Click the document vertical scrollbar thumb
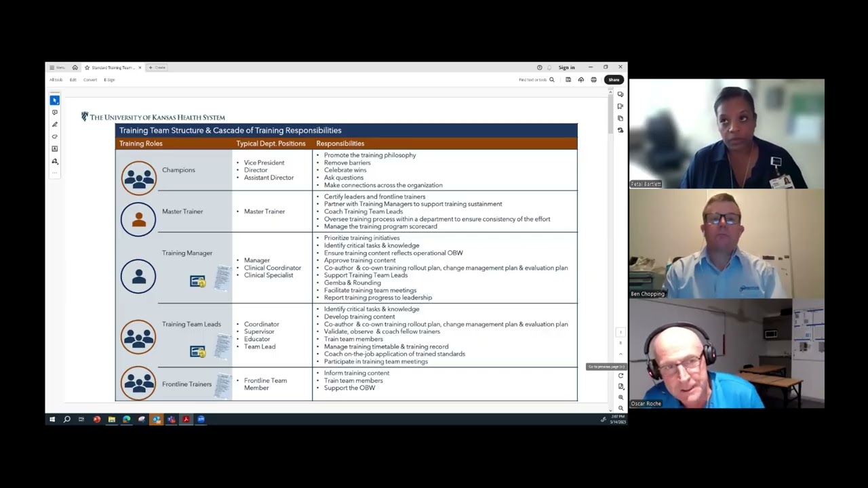 click(x=610, y=115)
